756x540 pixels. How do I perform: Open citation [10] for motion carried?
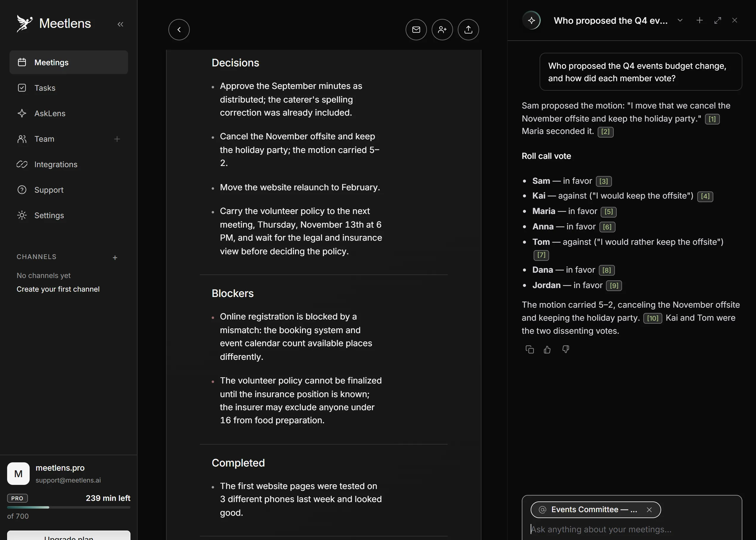[653, 318]
